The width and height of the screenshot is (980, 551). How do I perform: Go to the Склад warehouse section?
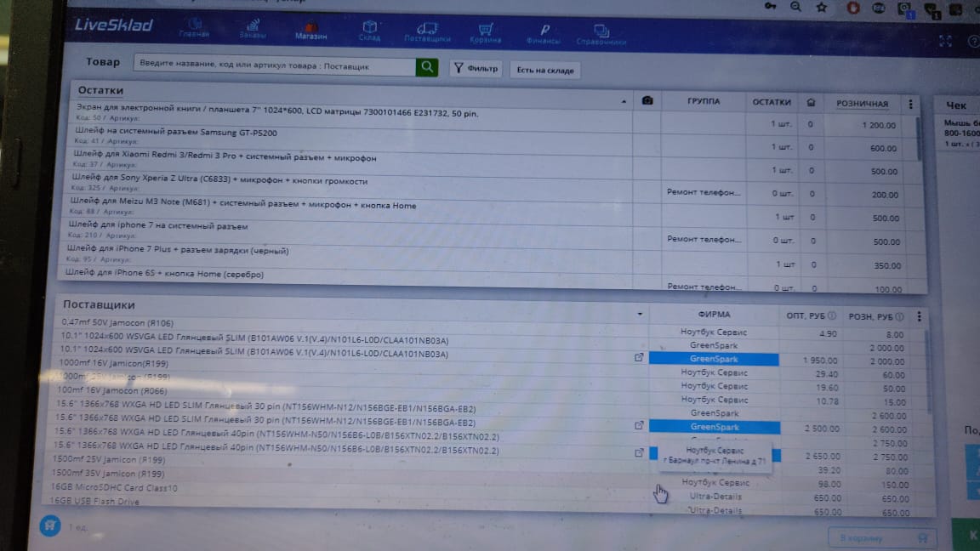click(369, 31)
